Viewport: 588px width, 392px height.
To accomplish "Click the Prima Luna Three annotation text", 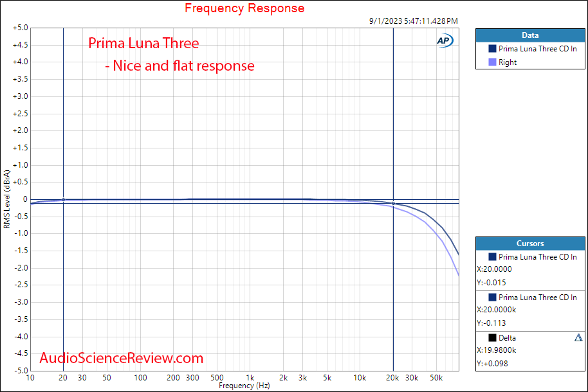I will (143, 43).
